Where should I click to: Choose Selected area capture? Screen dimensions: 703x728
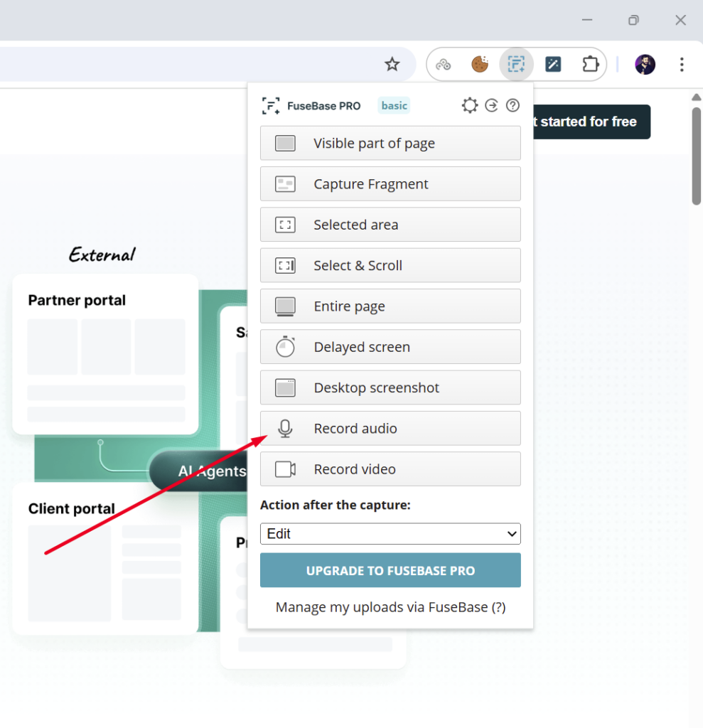pos(390,225)
